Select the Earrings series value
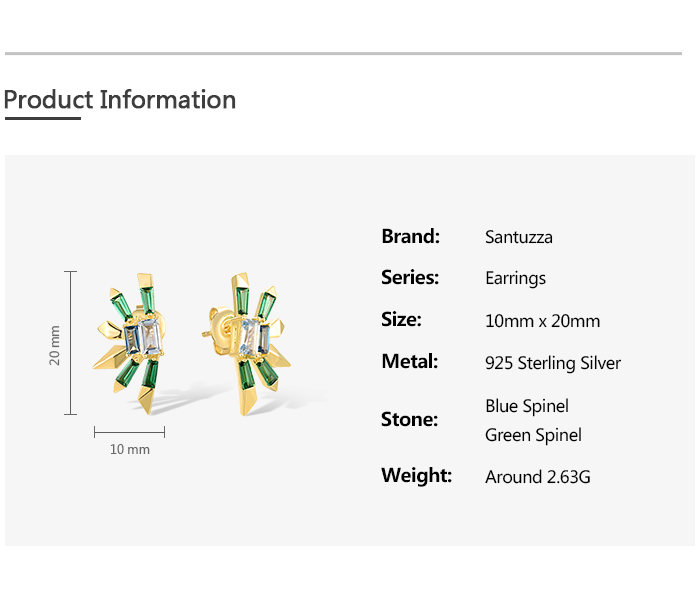 point(515,278)
